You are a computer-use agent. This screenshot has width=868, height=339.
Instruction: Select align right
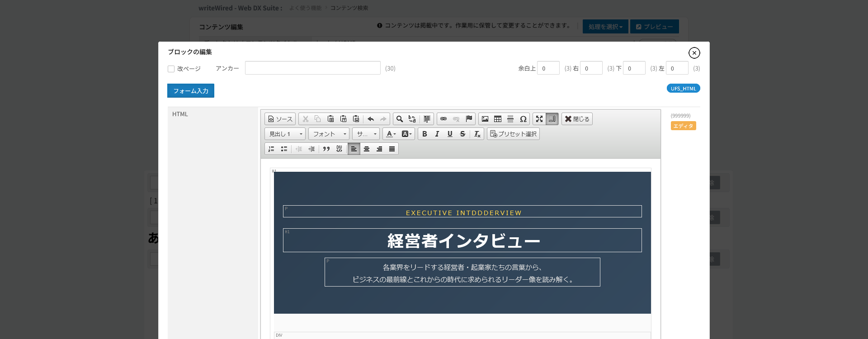pos(379,149)
